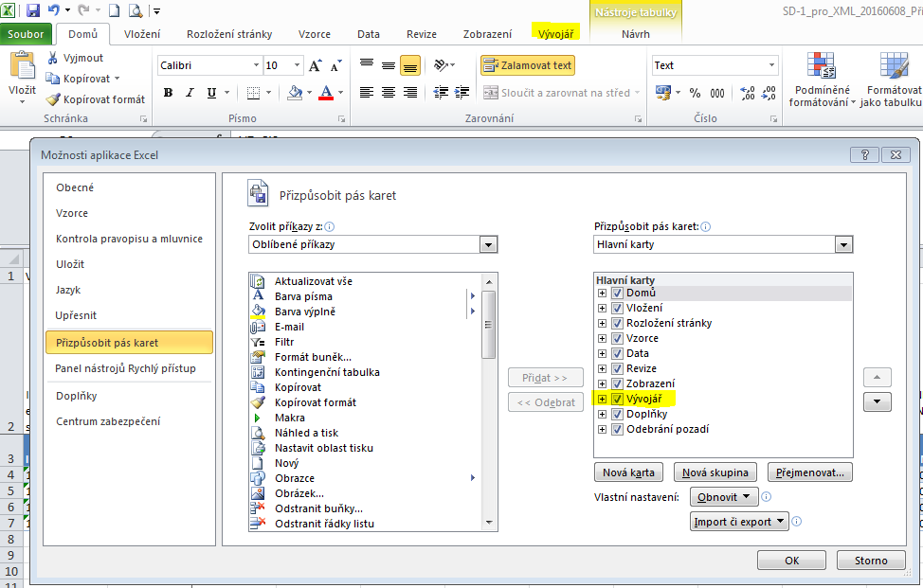Increase the font size
The height and width of the screenshot is (588, 923).
(315, 65)
